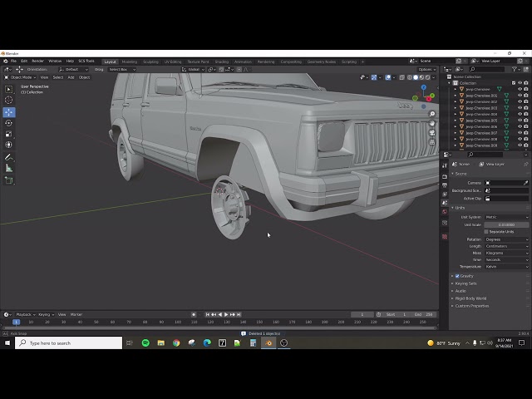The image size is (532, 399).
Task: Click the Blender logo menu icon
Action: click(x=6, y=61)
